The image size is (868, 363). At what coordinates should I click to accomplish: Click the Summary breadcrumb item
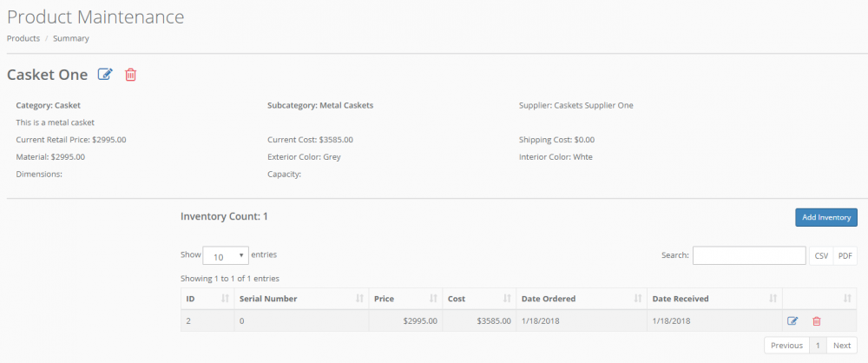[x=70, y=38]
